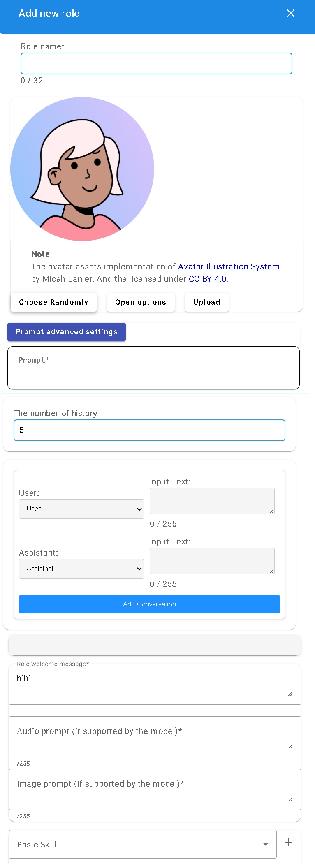The image size is (315, 868).
Task: Open the User role dropdown
Action: (81, 509)
